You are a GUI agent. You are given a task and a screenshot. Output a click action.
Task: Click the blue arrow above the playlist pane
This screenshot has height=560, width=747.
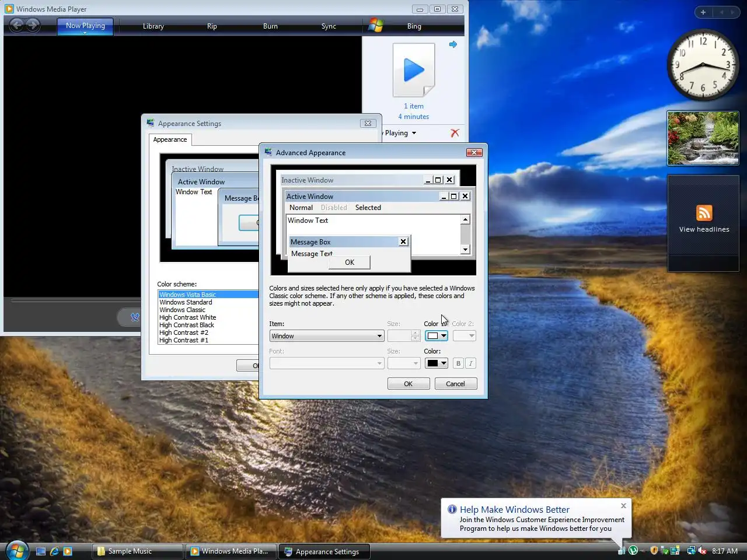tap(453, 44)
